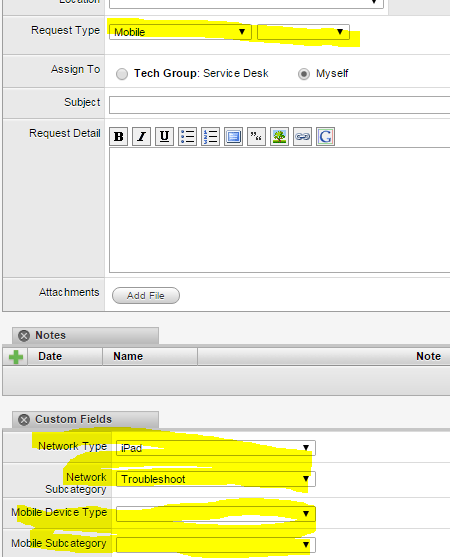Toggle italic formatting in Request Detail
450x558 pixels.
pyautogui.click(x=142, y=137)
